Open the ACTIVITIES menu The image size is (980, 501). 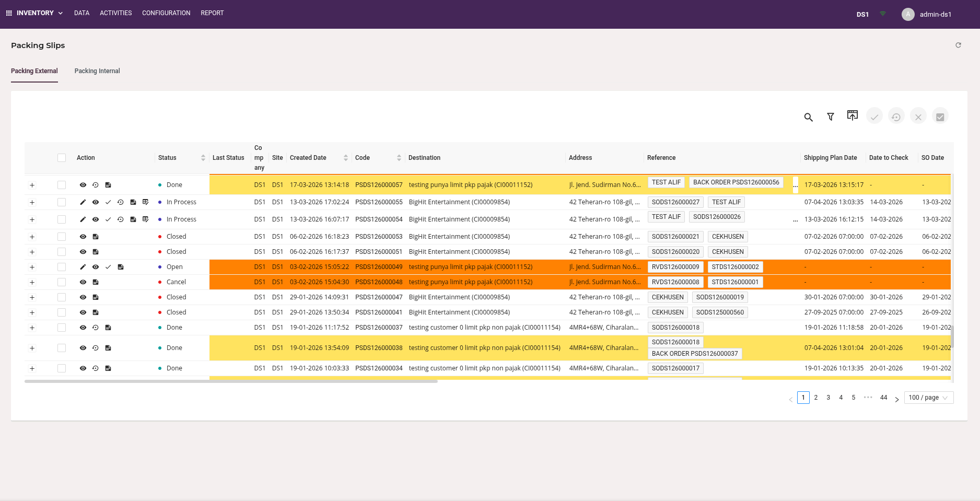(x=116, y=13)
